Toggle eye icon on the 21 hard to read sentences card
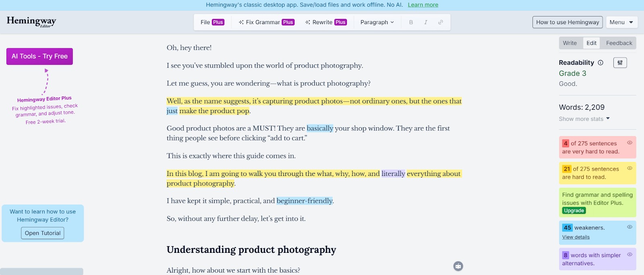This screenshot has width=644, height=275. point(630,168)
